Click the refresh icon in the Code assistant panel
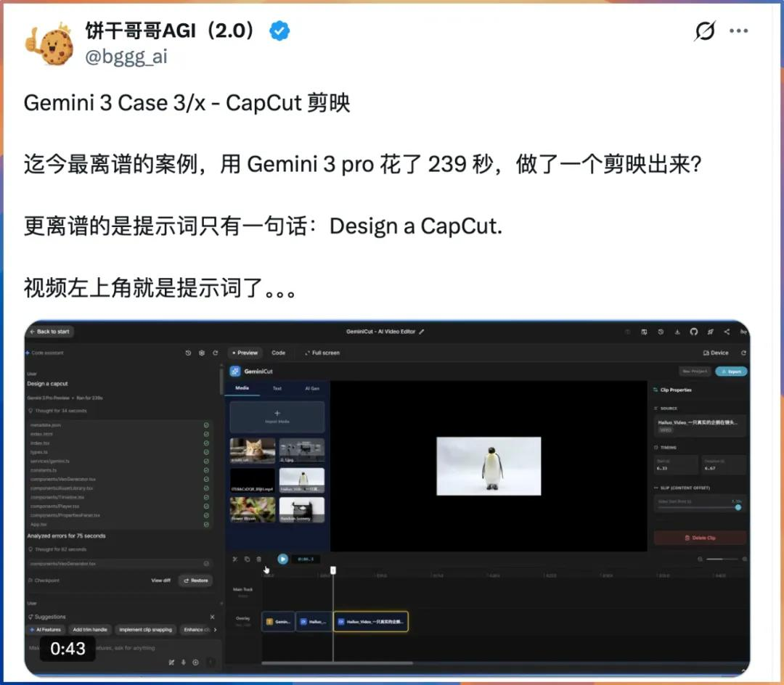 [x=216, y=353]
